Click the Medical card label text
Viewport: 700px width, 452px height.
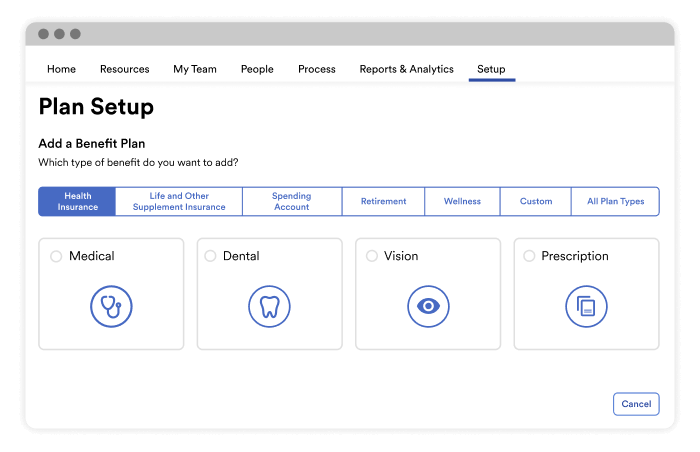(x=92, y=256)
